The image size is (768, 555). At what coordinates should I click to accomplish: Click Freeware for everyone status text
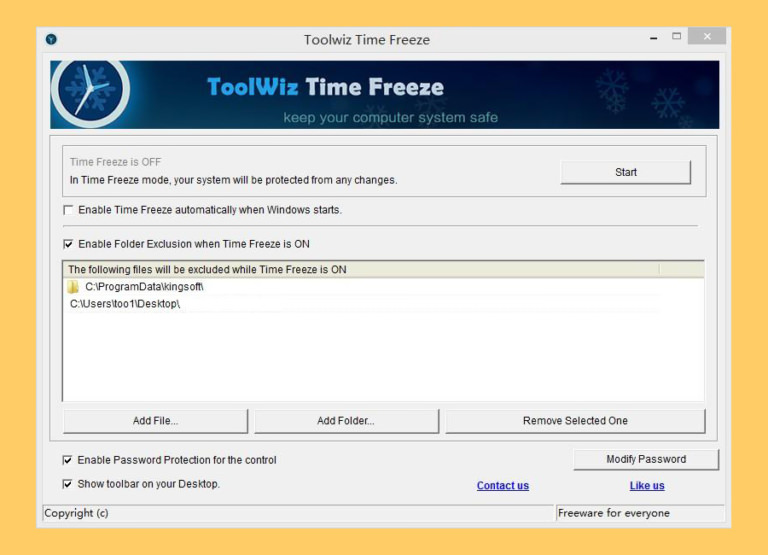coord(613,513)
